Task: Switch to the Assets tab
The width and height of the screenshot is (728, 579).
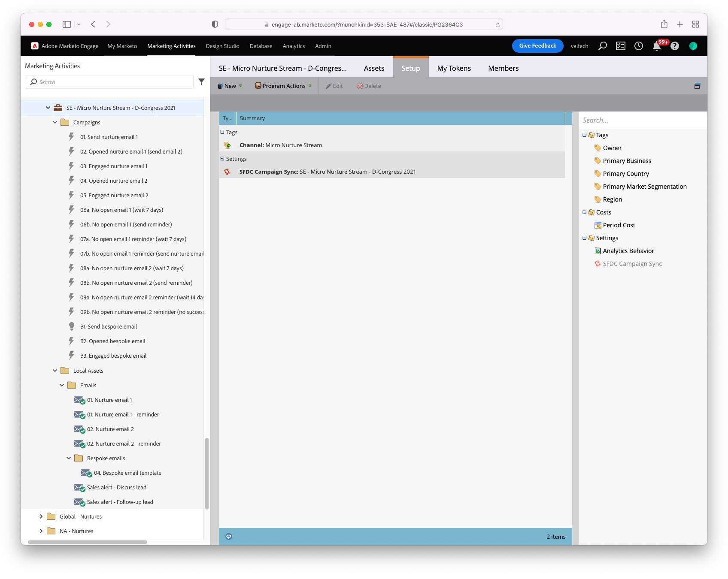Action: coord(374,68)
